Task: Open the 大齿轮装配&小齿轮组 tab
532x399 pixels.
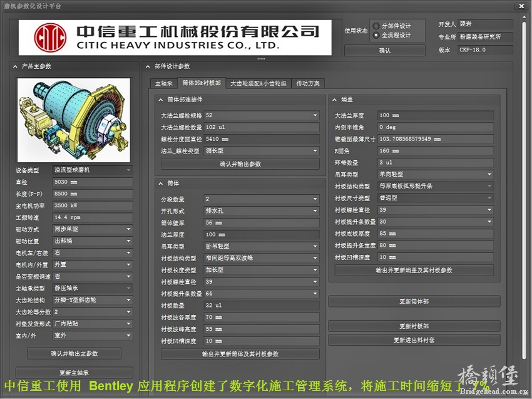Action: pyautogui.click(x=258, y=83)
